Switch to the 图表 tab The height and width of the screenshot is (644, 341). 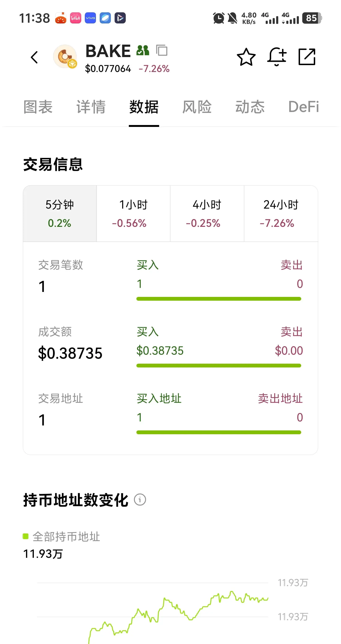click(x=38, y=107)
